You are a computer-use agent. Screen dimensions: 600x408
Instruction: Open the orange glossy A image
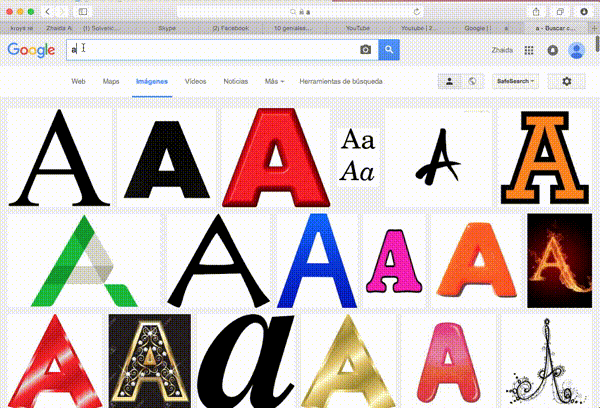476,261
